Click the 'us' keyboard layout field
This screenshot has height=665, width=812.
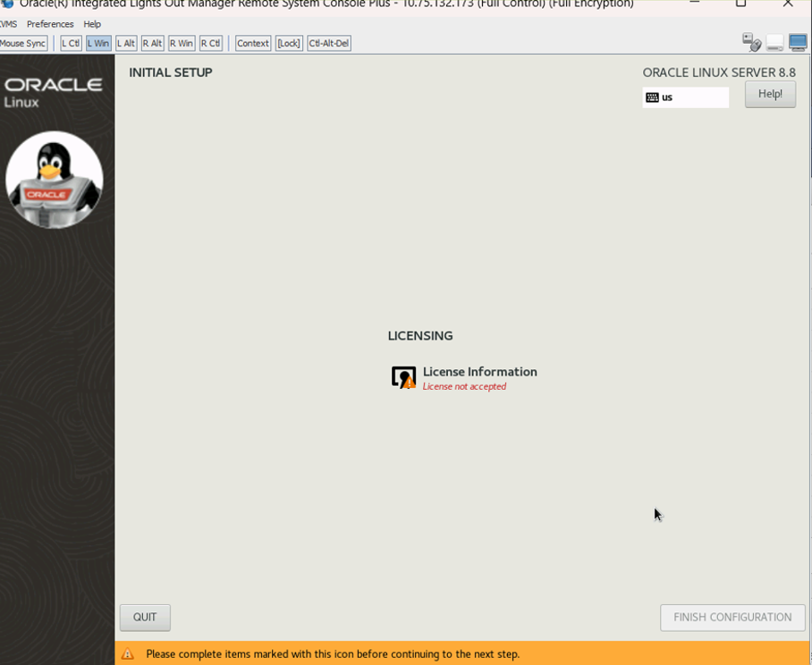coord(686,97)
